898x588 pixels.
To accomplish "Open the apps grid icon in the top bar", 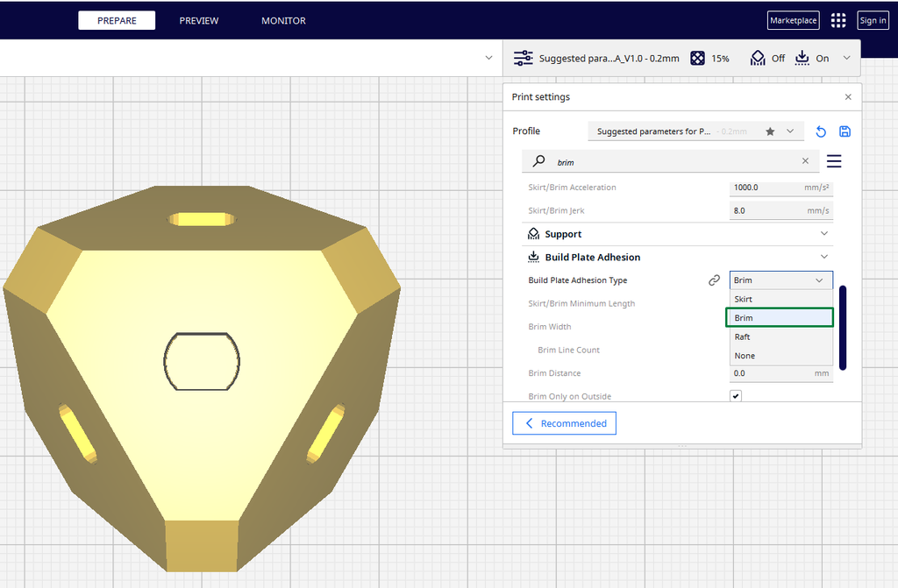I will [837, 19].
